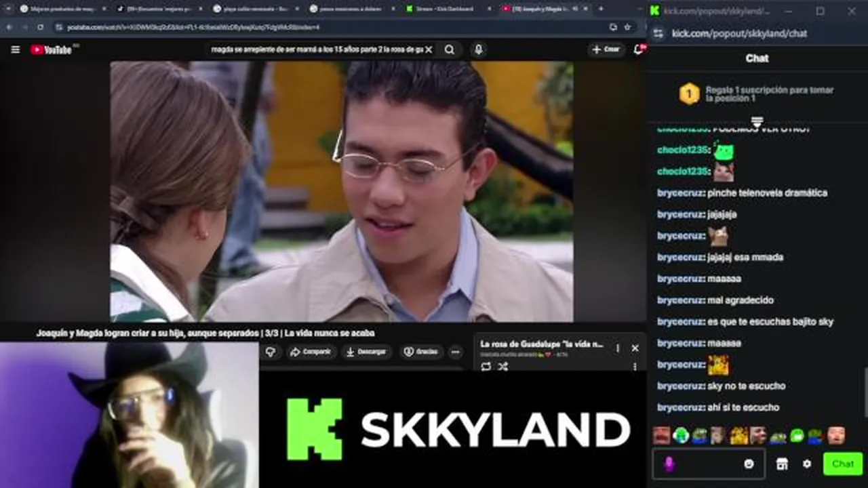Toggle playlist shuffle button
This screenshot has height=488, width=868.
click(x=503, y=367)
